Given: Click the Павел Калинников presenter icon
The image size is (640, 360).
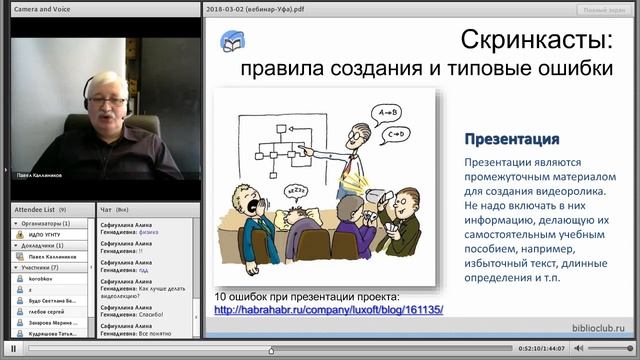Looking at the screenshot, I should point(20,257).
